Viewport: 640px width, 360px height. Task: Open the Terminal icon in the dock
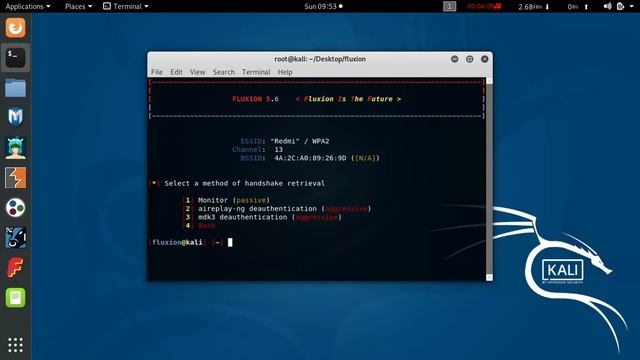tap(16, 58)
